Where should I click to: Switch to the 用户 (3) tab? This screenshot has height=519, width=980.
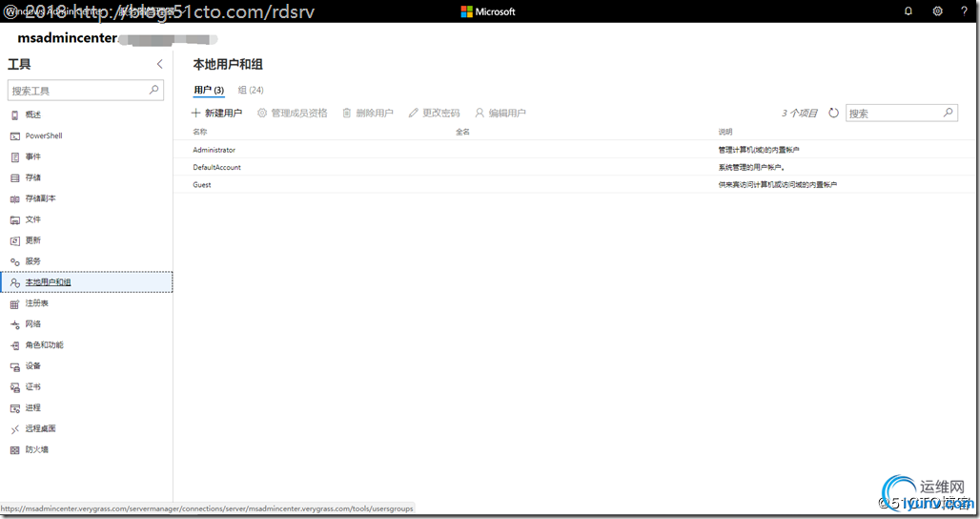click(209, 90)
